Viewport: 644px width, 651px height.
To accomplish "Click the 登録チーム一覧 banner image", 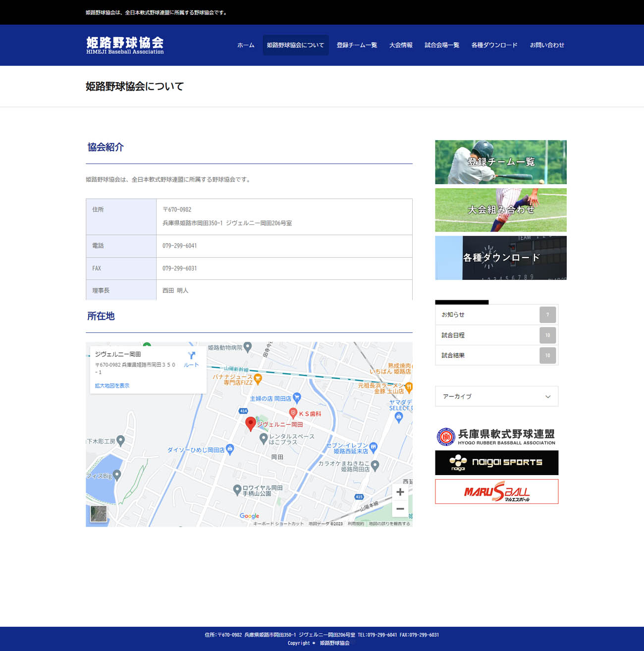I will coord(501,162).
